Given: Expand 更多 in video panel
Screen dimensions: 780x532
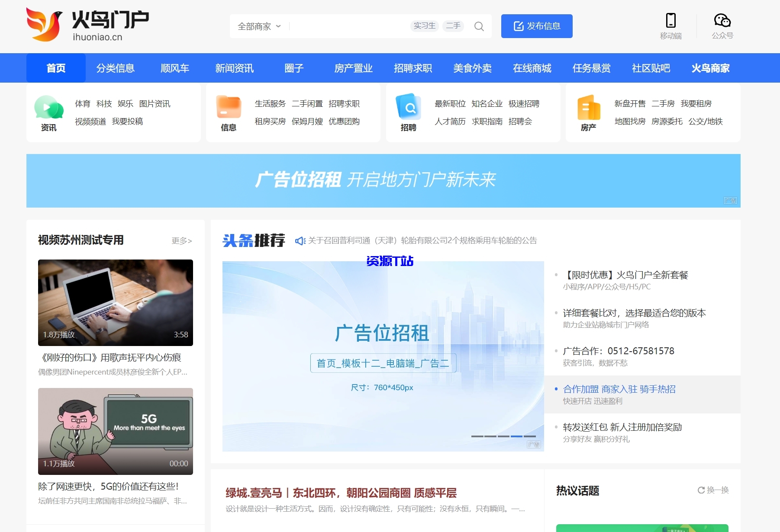Looking at the screenshot, I should click(182, 241).
